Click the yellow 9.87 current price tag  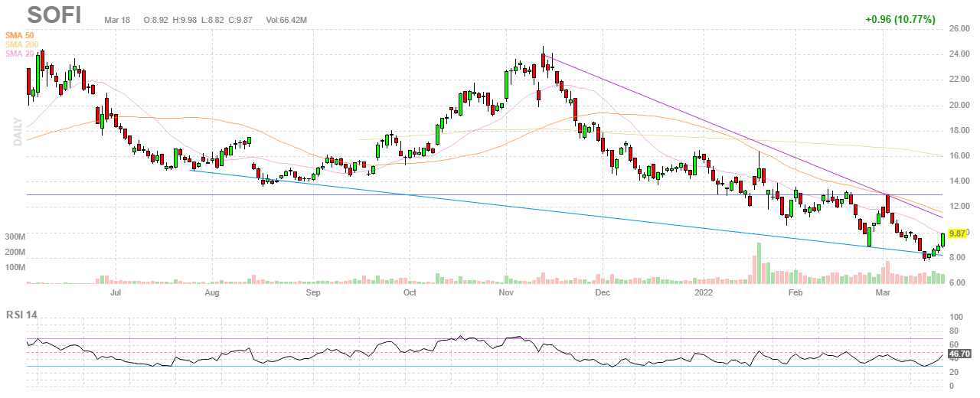pos(957,234)
